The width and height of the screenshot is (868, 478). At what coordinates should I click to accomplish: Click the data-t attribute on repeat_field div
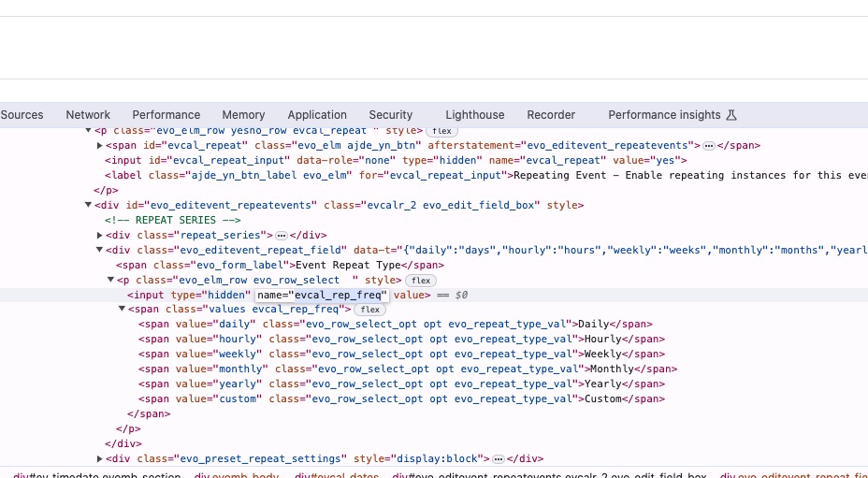611,250
